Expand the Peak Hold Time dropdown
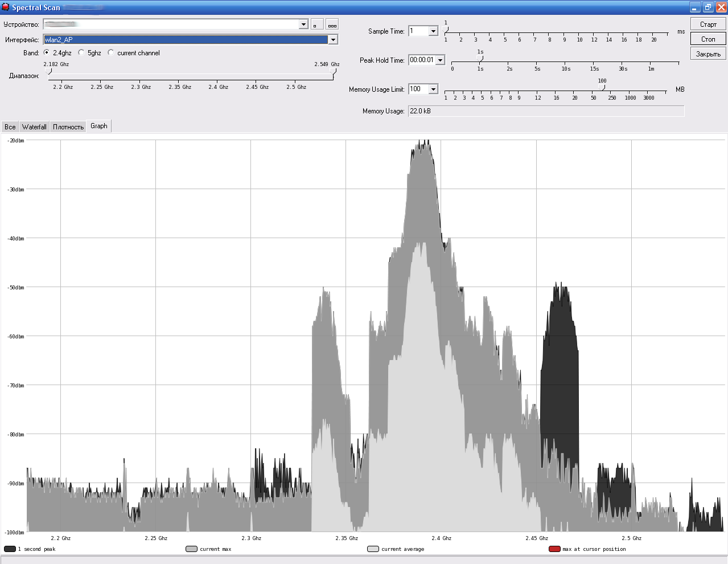The image size is (728, 564). pyautogui.click(x=440, y=60)
